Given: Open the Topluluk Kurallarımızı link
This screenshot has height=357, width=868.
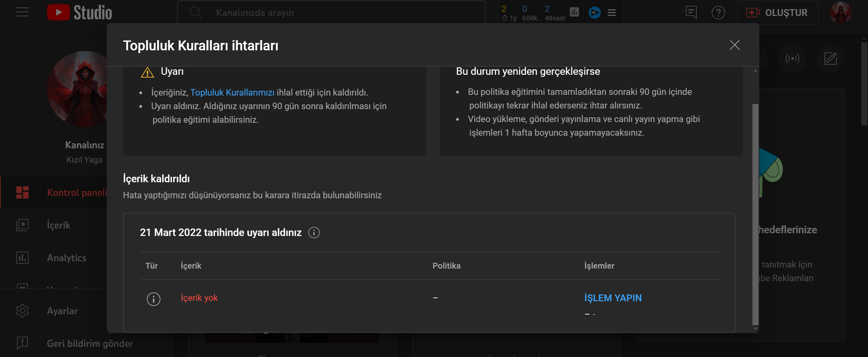Looking at the screenshot, I should tap(232, 92).
